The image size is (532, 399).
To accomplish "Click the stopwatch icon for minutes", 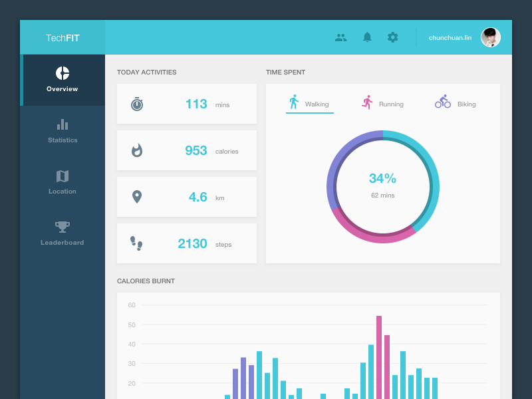I will 137,104.
